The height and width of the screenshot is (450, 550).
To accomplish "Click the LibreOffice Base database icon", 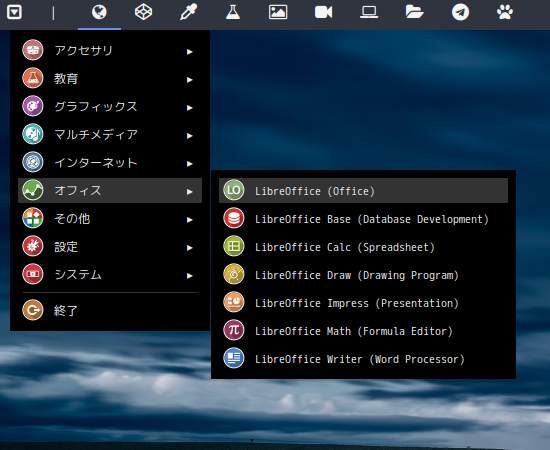I will tap(234, 218).
